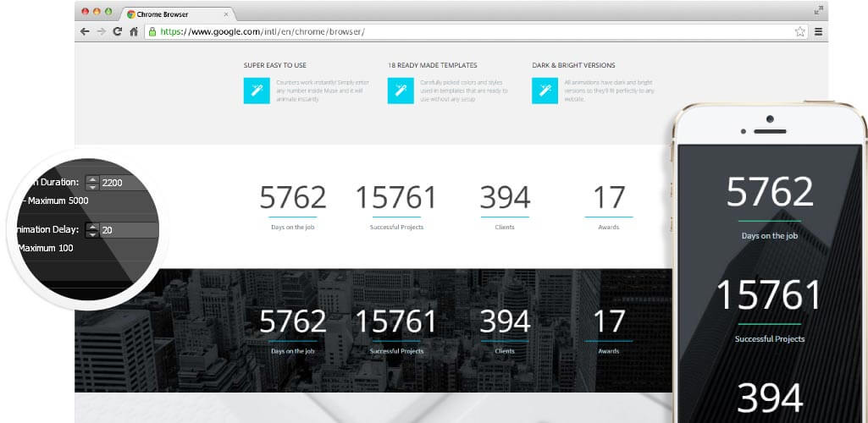Image resolution: width=868 pixels, height=423 pixels.
Task: Go to the home page icon
Action: point(134,31)
